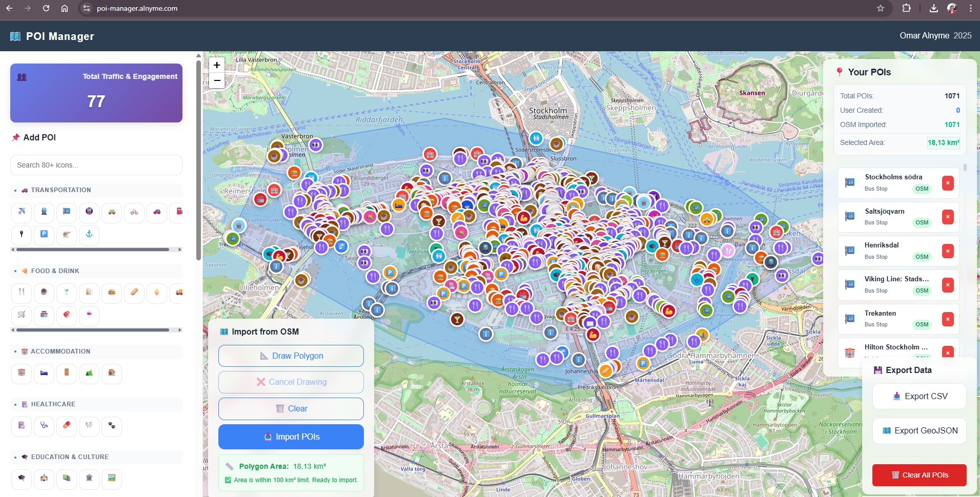Click the right arrow of the Transportation icons scrollbar
The width and height of the screenshot is (980, 497).
point(180,250)
